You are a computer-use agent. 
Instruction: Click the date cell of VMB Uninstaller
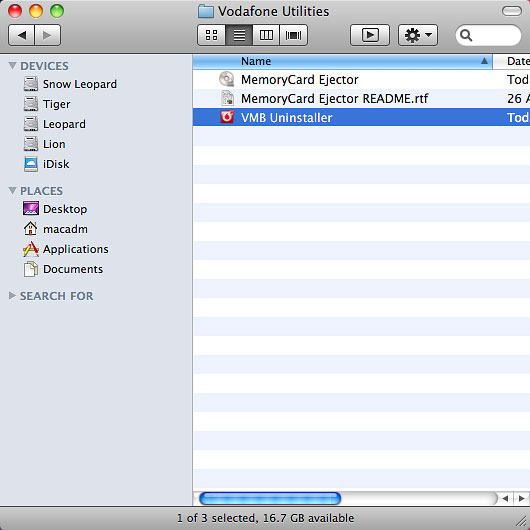pos(517,118)
